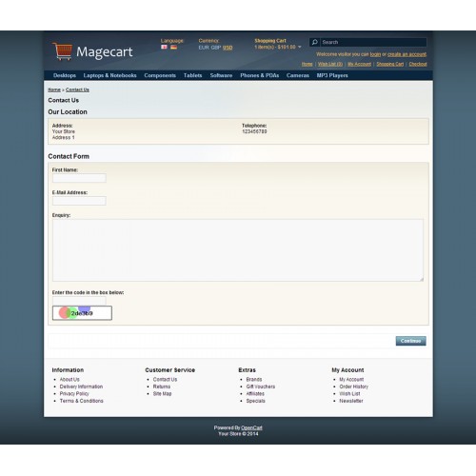The height and width of the screenshot is (476, 476).
Task: Open the Checkout link in header
Action: (x=418, y=64)
